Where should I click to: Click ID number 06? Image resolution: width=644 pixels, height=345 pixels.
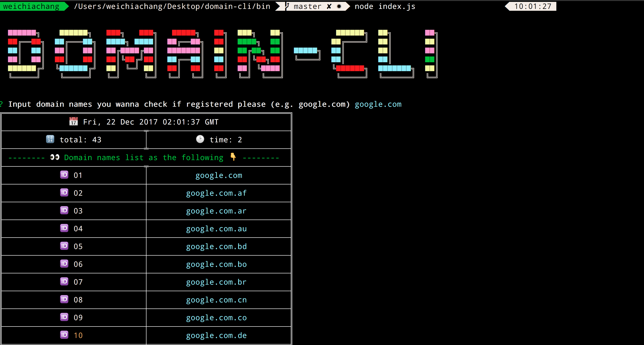(78, 264)
